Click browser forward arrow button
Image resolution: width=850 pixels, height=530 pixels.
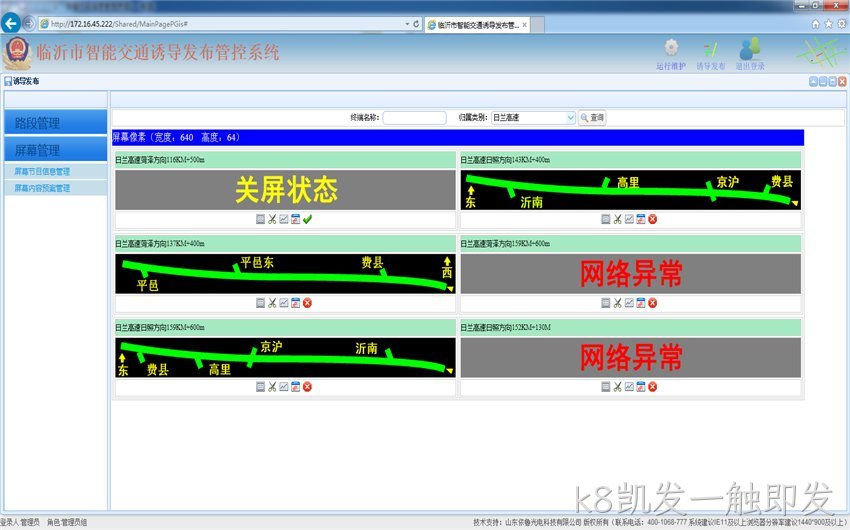[29, 23]
